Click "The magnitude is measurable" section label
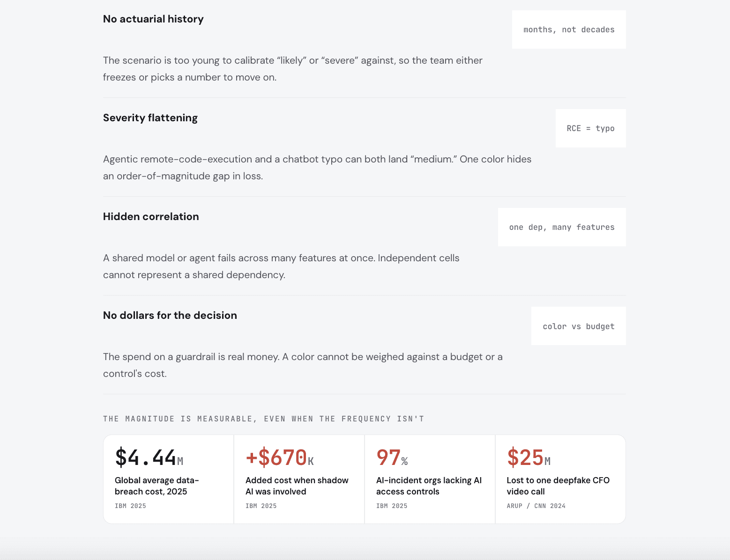Viewport: 730px width, 560px height. (264, 419)
